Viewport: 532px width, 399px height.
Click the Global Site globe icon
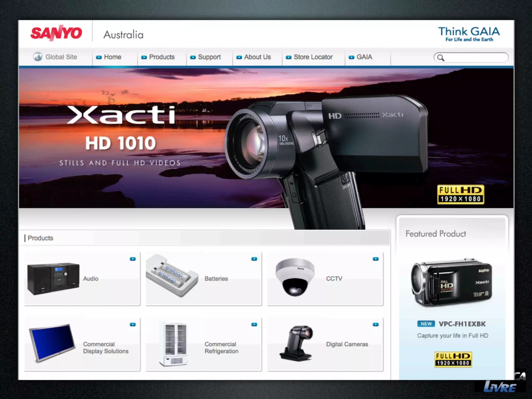coord(38,57)
